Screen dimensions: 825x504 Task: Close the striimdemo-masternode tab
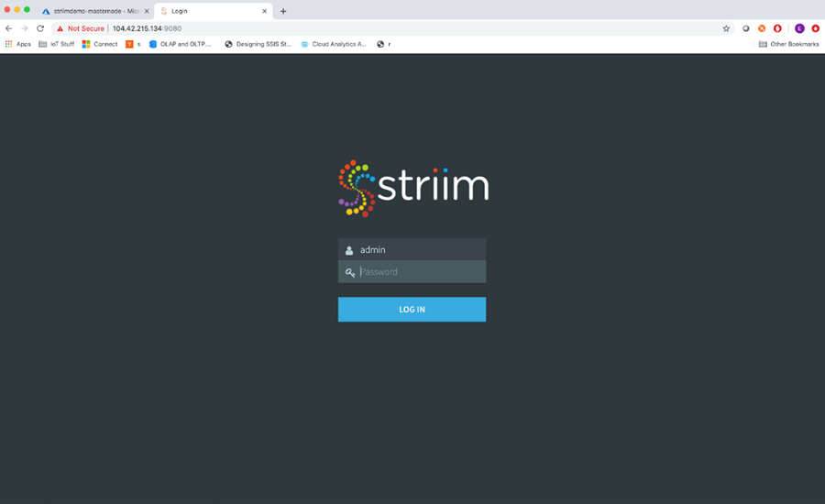(147, 11)
